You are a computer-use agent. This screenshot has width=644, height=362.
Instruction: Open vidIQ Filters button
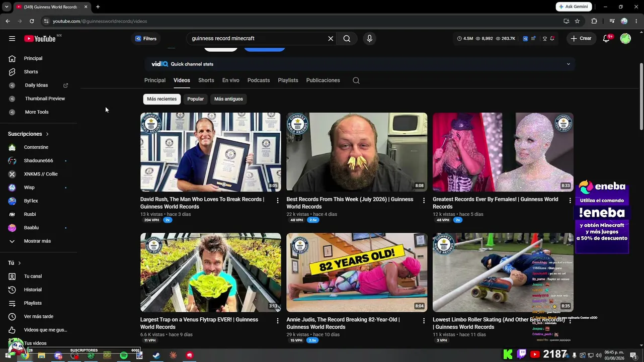pyautogui.click(x=146, y=39)
